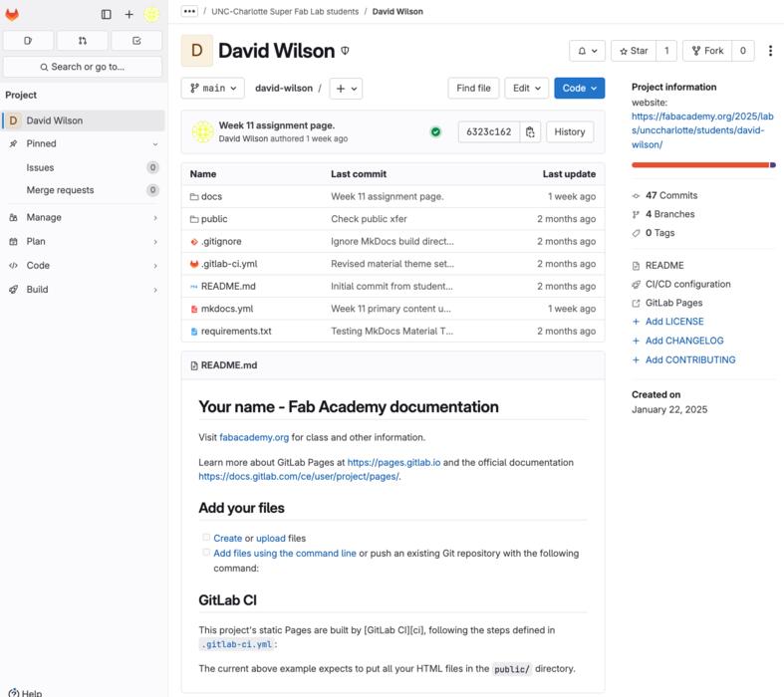Click Add CONTRIBUTING

690,359
